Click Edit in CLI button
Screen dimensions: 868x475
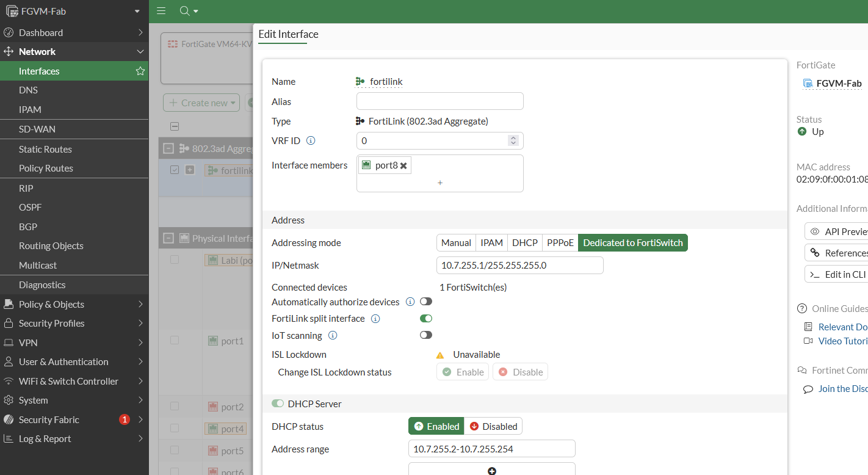(837, 275)
